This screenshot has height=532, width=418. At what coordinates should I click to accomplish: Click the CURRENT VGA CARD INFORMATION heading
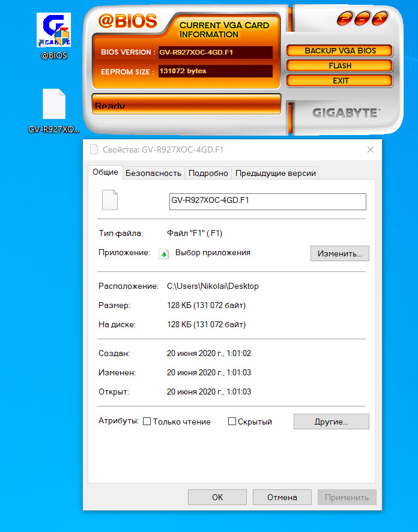coord(224,30)
